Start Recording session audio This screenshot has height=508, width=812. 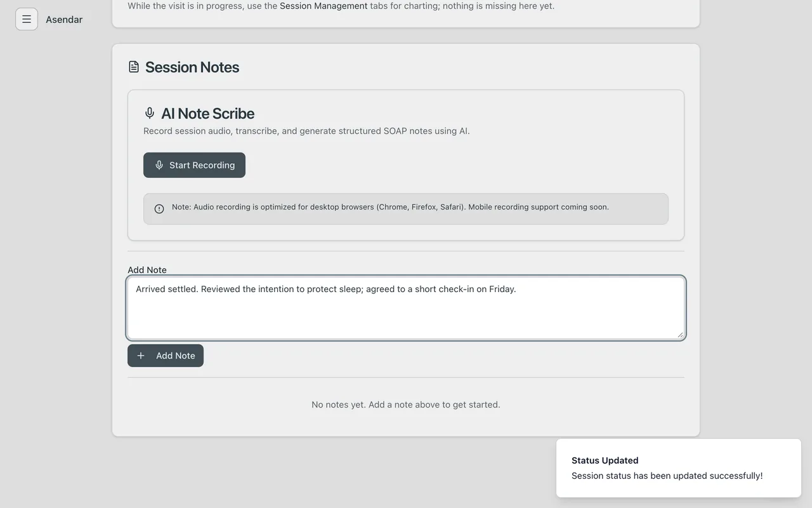click(x=194, y=165)
